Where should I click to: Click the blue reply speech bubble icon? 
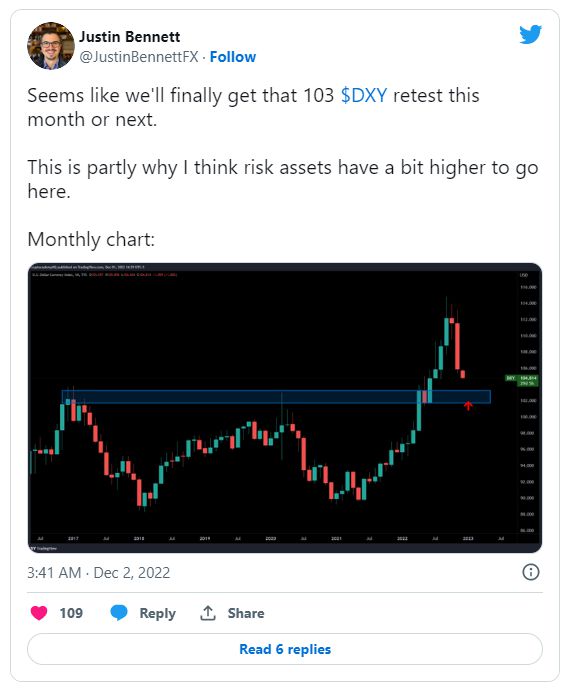click(x=119, y=613)
